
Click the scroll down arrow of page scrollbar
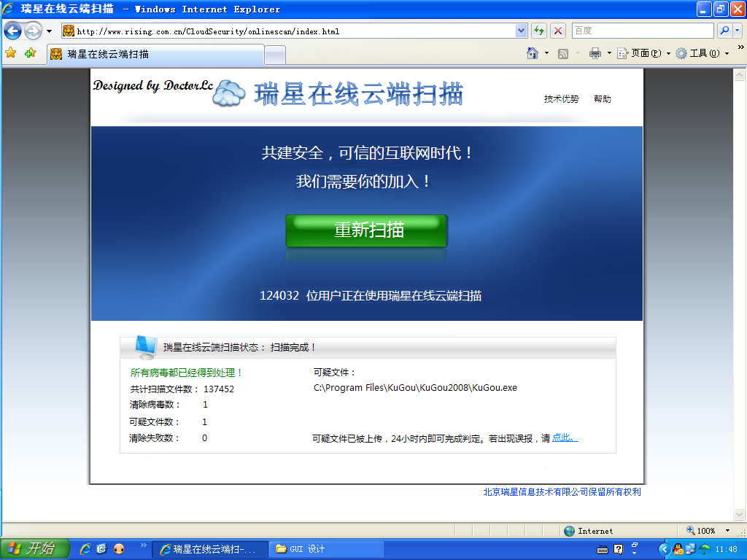coord(740,514)
